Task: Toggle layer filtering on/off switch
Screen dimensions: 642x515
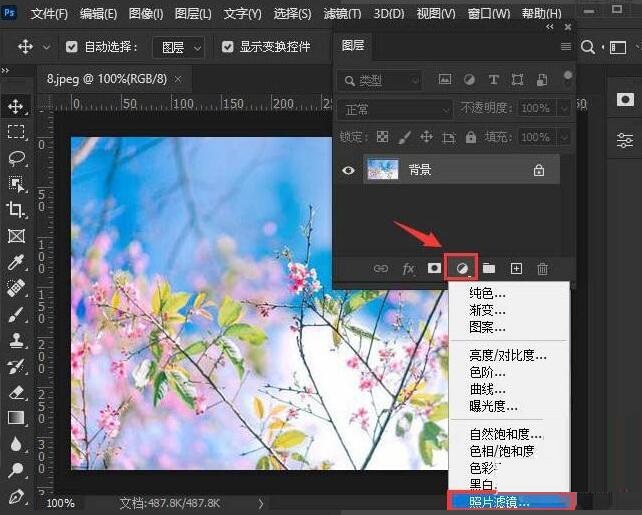Action: point(567,78)
